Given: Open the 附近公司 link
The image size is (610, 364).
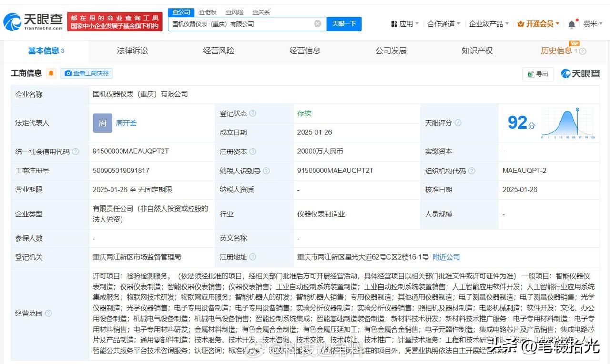Looking at the screenshot, I should (447, 257).
